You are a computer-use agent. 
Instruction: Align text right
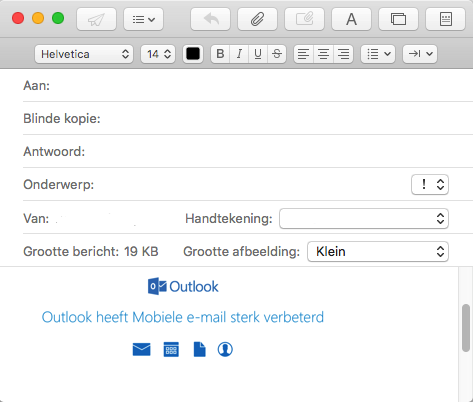[x=343, y=54]
